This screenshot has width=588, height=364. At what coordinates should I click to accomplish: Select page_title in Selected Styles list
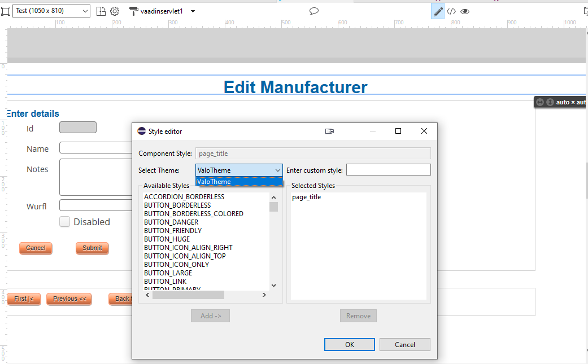(307, 197)
